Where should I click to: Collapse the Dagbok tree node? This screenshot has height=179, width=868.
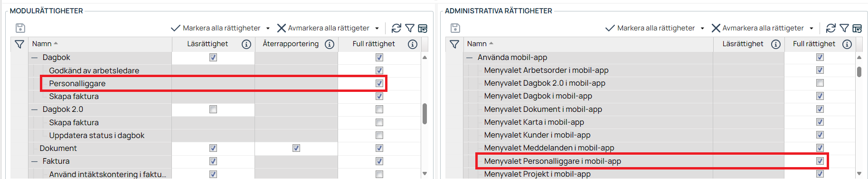34,58
